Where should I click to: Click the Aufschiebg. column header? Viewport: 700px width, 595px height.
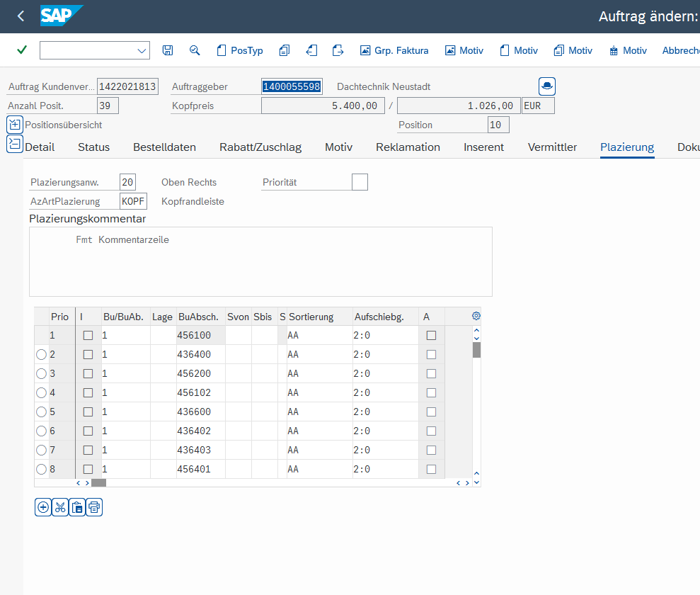[x=385, y=317]
